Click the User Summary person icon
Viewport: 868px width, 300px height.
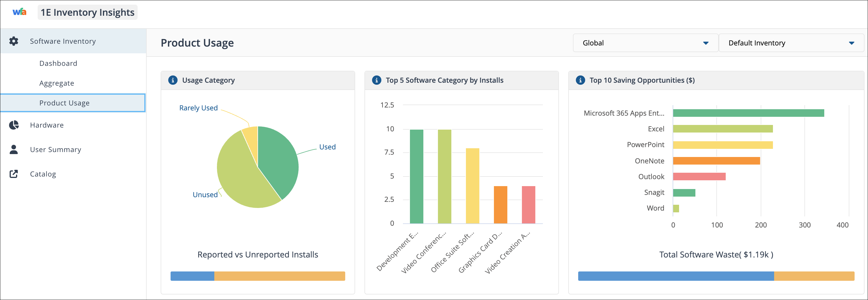(x=14, y=149)
